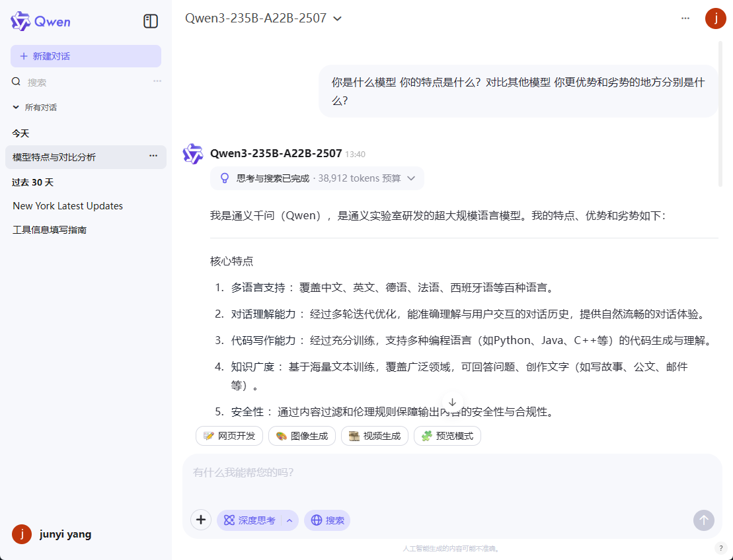This screenshot has width=733, height=560.
Task: Click the junyi yang avatar at bottom
Action: 22,534
